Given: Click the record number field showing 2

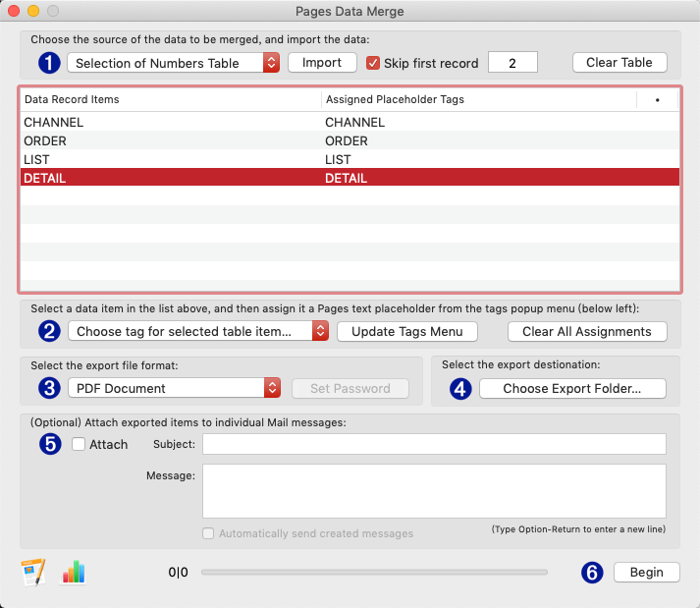Looking at the screenshot, I should 512,63.
